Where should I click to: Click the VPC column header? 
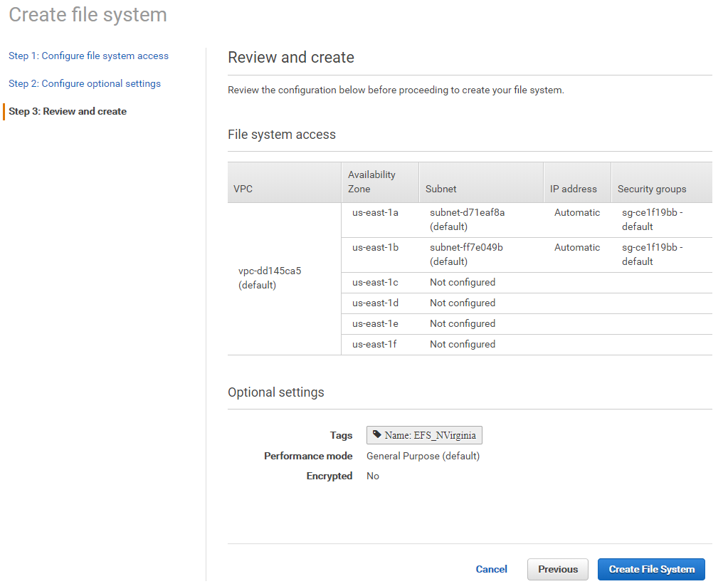(x=243, y=189)
